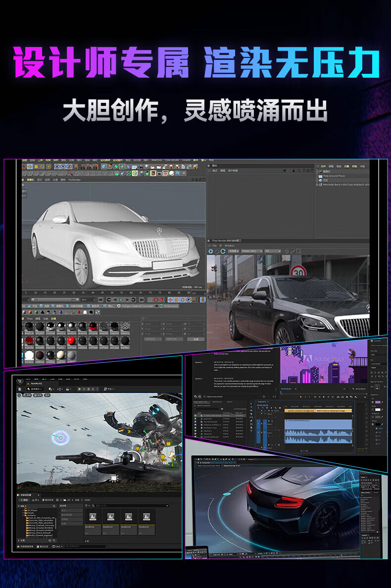Click the Unreal console command input field
This screenshot has width=391, height=588.
point(86,546)
